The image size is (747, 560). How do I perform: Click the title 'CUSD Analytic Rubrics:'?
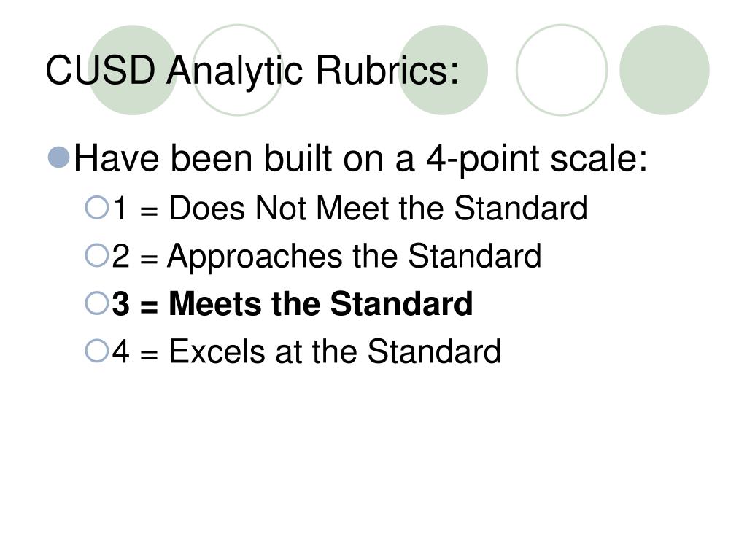(x=252, y=71)
